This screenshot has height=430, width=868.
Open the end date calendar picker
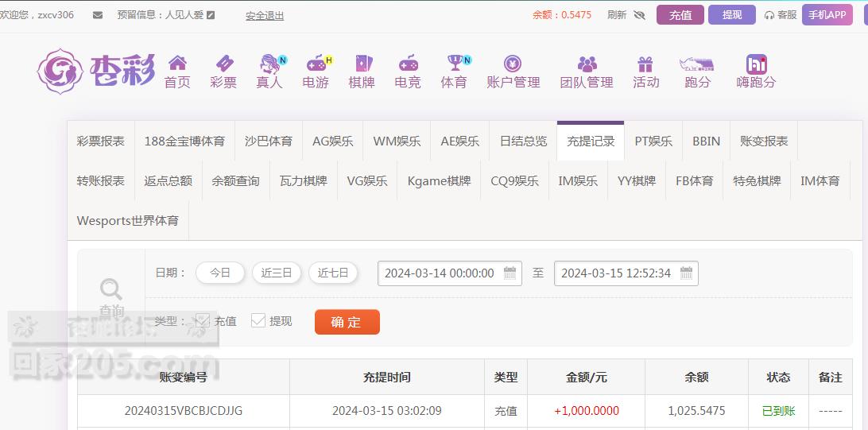pyautogui.click(x=687, y=273)
